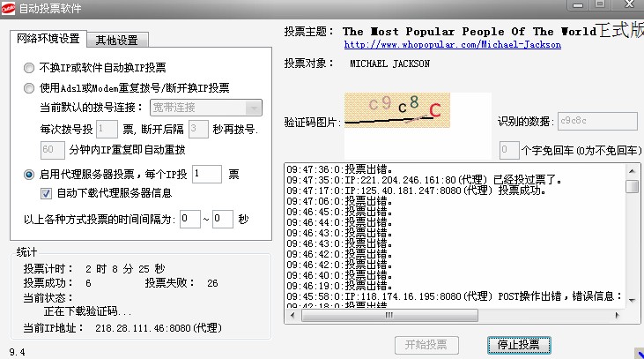Click the votes-per-IP input field
The height and width of the screenshot is (359, 644).
pos(207,175)
